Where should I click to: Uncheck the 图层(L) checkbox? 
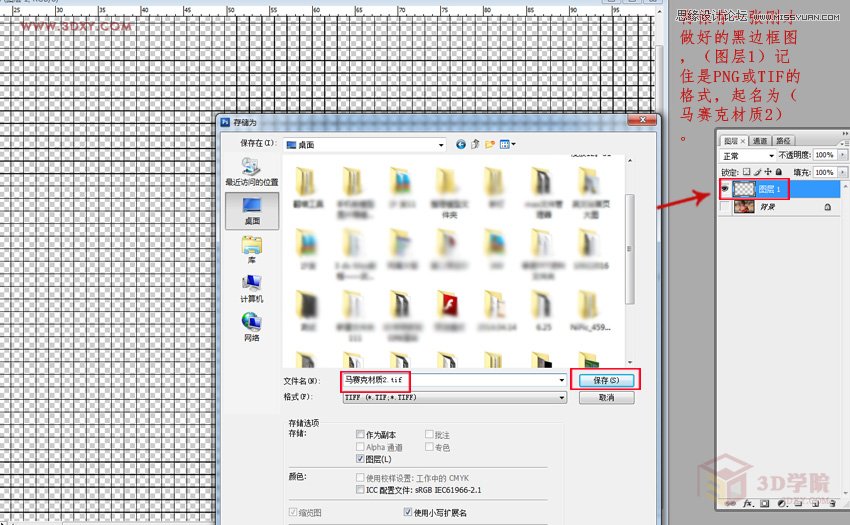pos(360,459)
